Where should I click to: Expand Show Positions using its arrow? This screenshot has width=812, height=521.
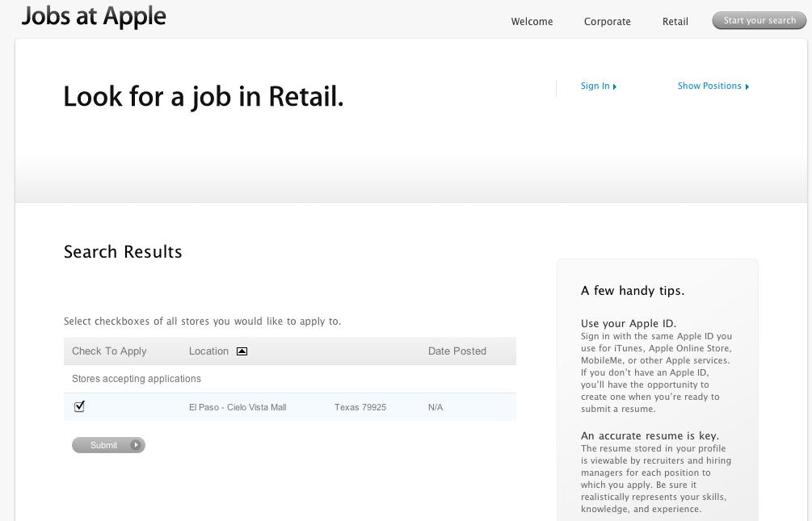click(747, 86)
